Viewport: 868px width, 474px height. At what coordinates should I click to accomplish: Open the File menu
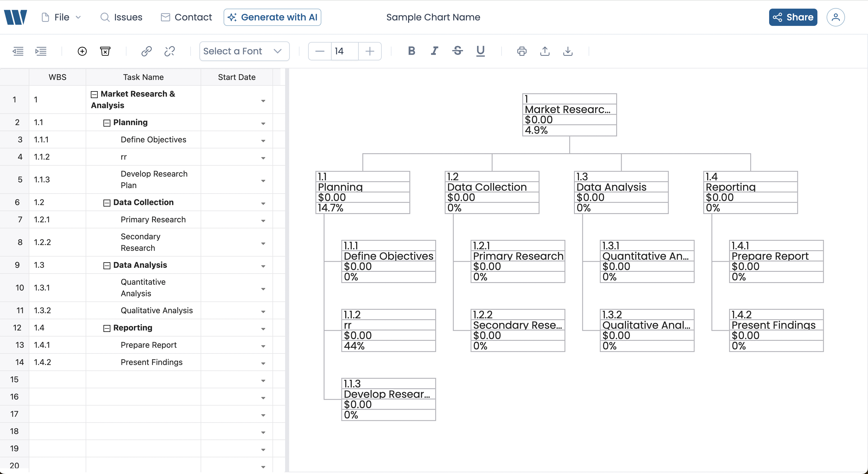tap(61, 17)
